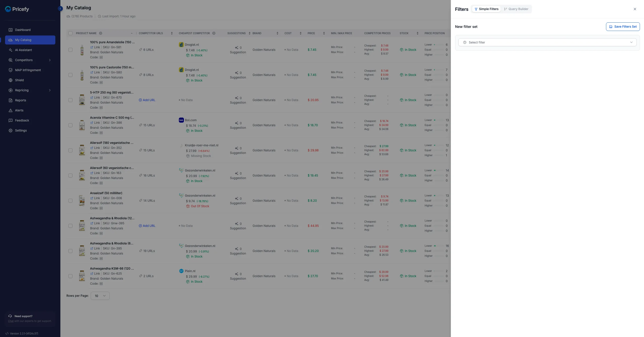Sort by Brand column arrows
The height and width of the screenshot is (337, 644).
click(x=277, y=33)
